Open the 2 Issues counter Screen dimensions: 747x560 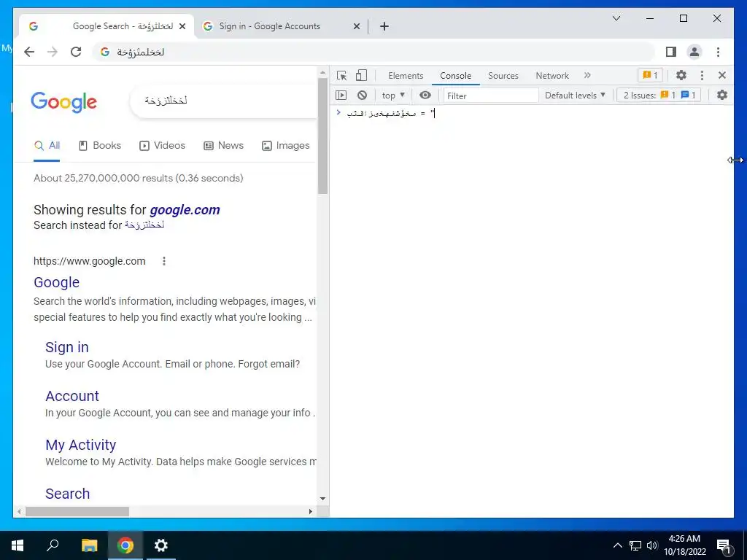tap(659, 96)
